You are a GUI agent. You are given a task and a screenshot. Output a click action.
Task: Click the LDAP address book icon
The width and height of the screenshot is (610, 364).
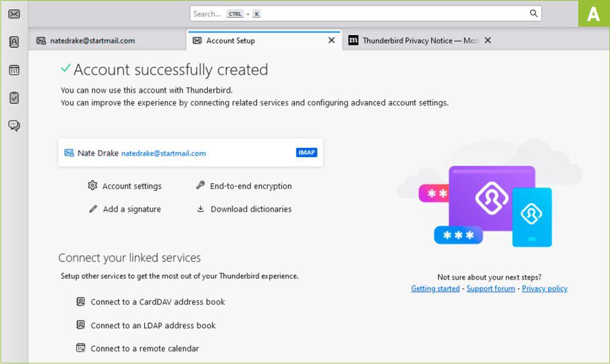point(80,325)
